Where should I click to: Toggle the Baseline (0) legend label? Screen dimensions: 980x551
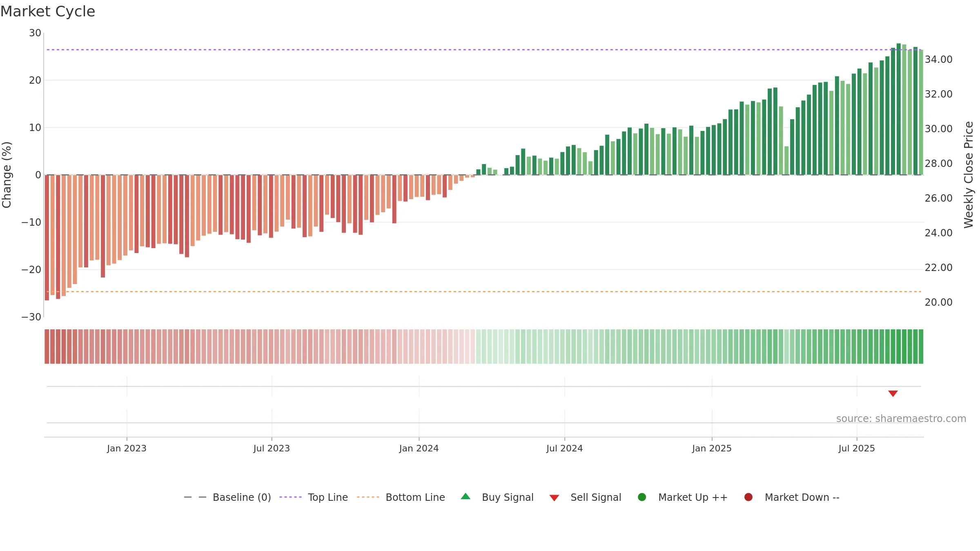click(242, 497)
